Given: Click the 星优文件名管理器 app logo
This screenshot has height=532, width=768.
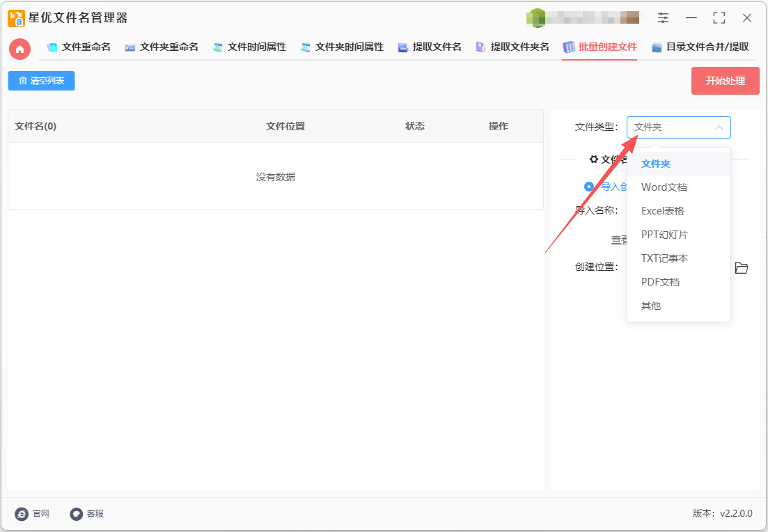Looking at the screenshot, I should [x=16, y=18].
